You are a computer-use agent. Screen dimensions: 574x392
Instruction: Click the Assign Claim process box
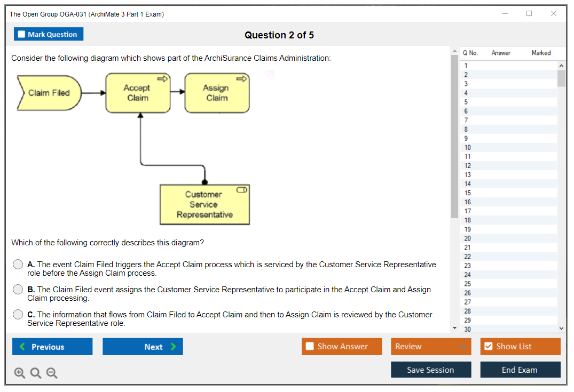(x=217, y=93)
